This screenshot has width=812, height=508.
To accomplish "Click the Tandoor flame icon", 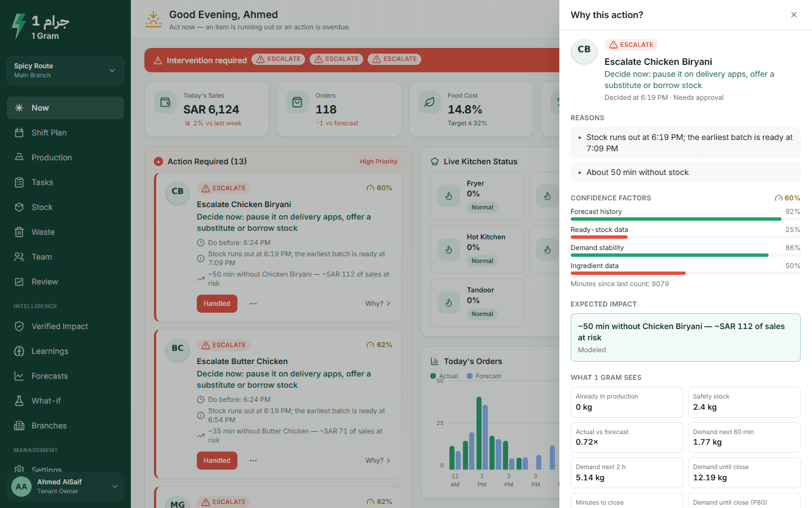I will (449, 303).
